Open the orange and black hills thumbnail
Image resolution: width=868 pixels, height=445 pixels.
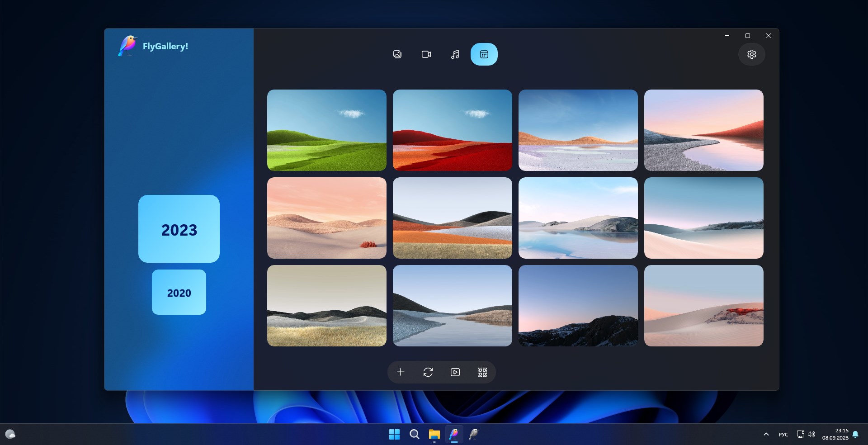tap(453, 218)
